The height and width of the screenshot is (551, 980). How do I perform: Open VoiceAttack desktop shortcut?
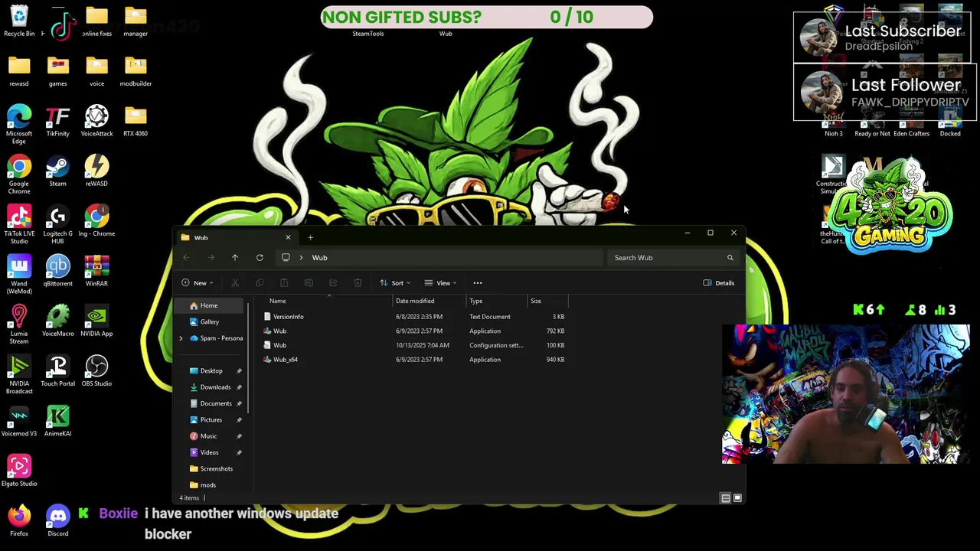pyautogui.click(x=96, y=121)
